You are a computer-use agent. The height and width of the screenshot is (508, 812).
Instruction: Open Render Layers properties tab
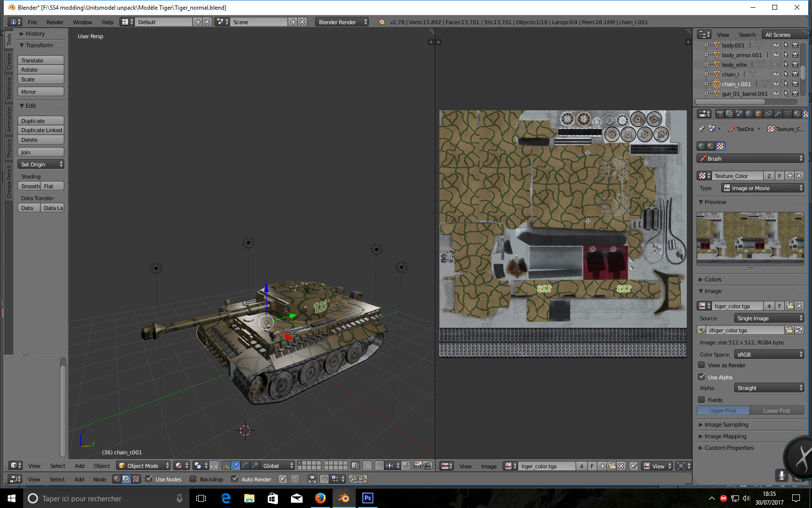729,114
